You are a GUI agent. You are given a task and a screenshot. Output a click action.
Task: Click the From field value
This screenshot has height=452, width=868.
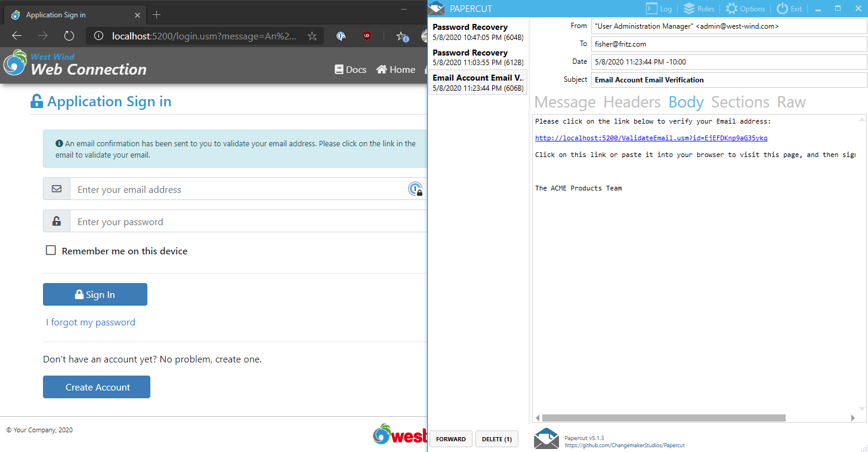728,26
